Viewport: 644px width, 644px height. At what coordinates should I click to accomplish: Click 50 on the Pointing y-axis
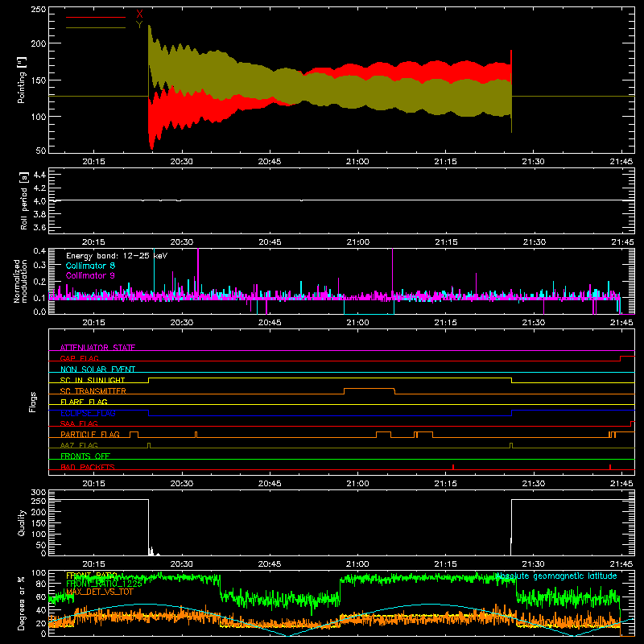(41, 151)
